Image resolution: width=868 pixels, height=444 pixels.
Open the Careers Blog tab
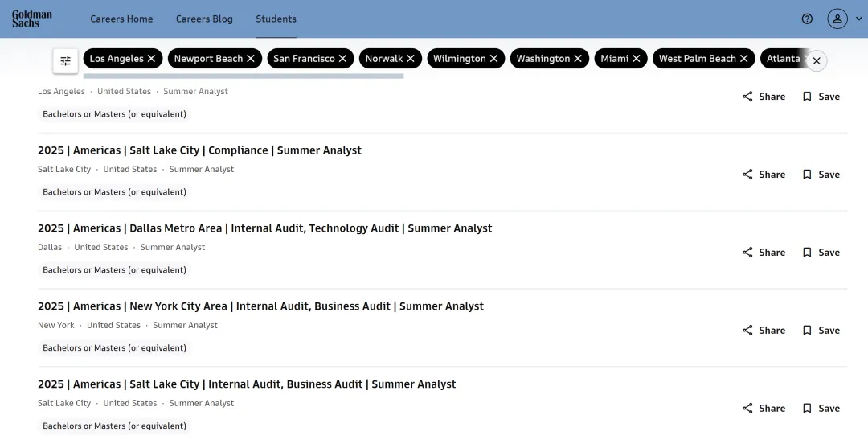coord(204,18)
